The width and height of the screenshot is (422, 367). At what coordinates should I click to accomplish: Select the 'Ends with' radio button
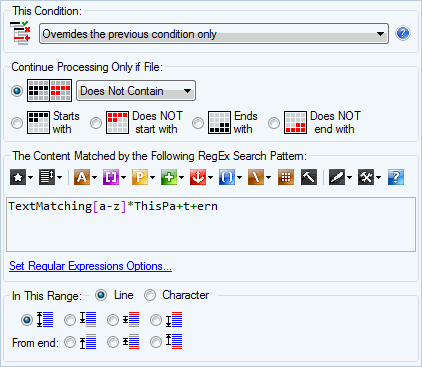(198, 123)
